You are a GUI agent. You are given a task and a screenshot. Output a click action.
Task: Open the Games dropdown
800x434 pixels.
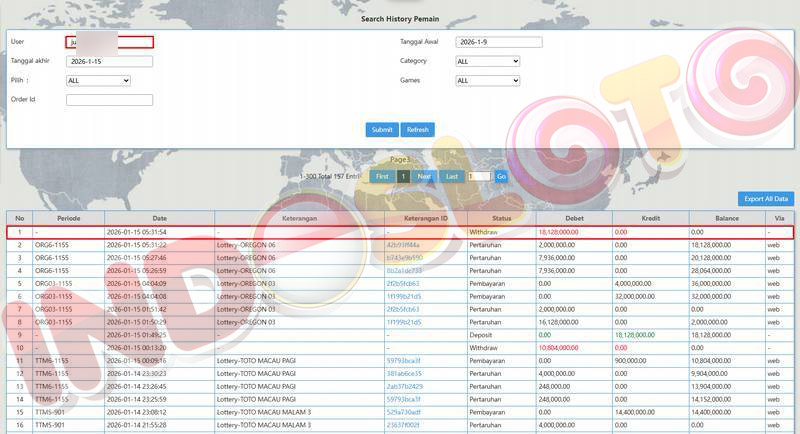click(487, 80)
